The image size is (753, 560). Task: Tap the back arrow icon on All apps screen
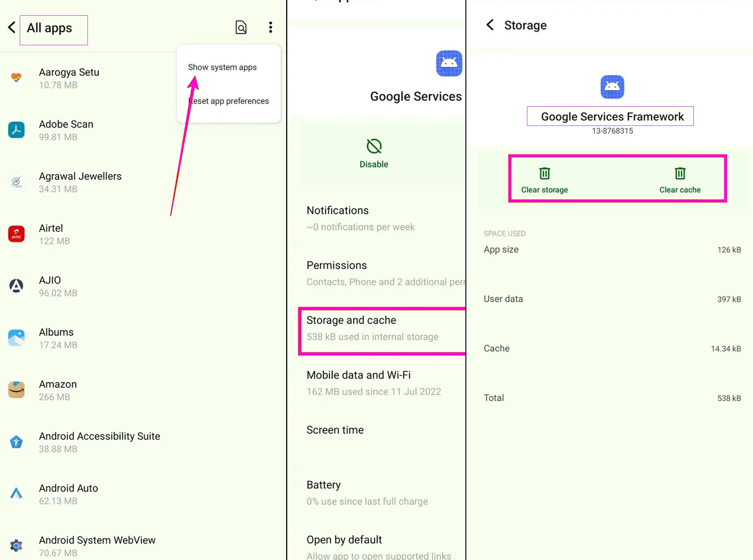11,27
